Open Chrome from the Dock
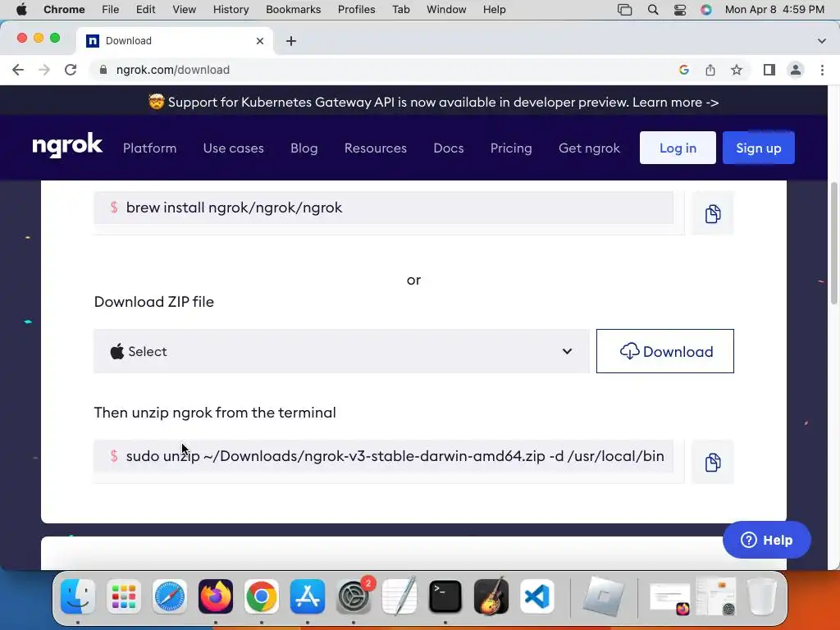This screenshot has width=840, height=630. (262, 596)
